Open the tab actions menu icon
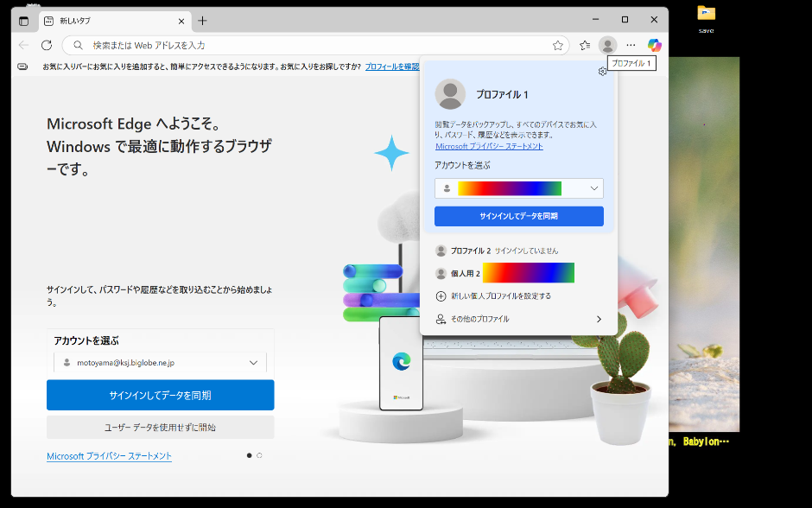 pos(24,22)
